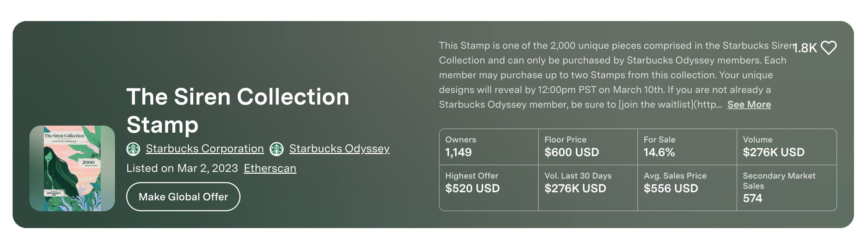Select the Volume $276K USD cell

tap(787, 147)
